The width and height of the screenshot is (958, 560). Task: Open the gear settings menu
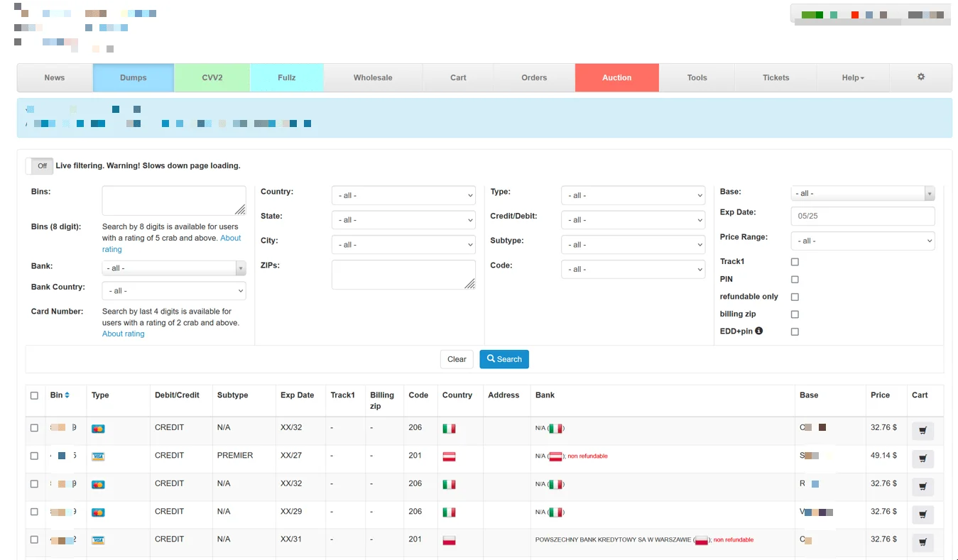920,77
